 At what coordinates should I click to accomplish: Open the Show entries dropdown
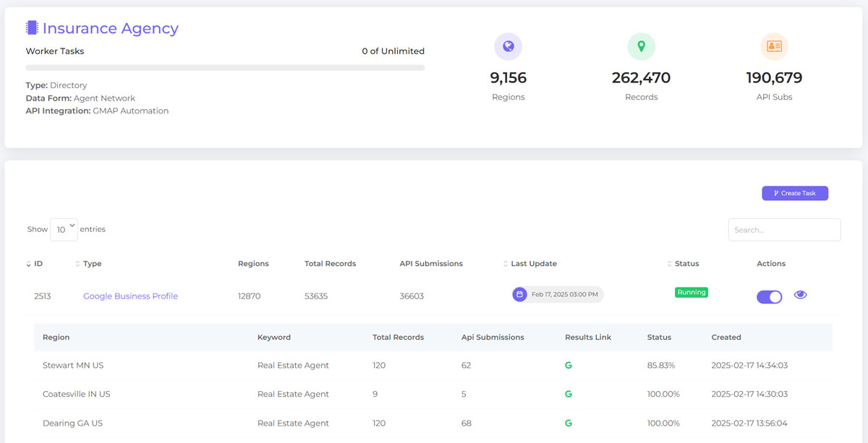point(64,228)
